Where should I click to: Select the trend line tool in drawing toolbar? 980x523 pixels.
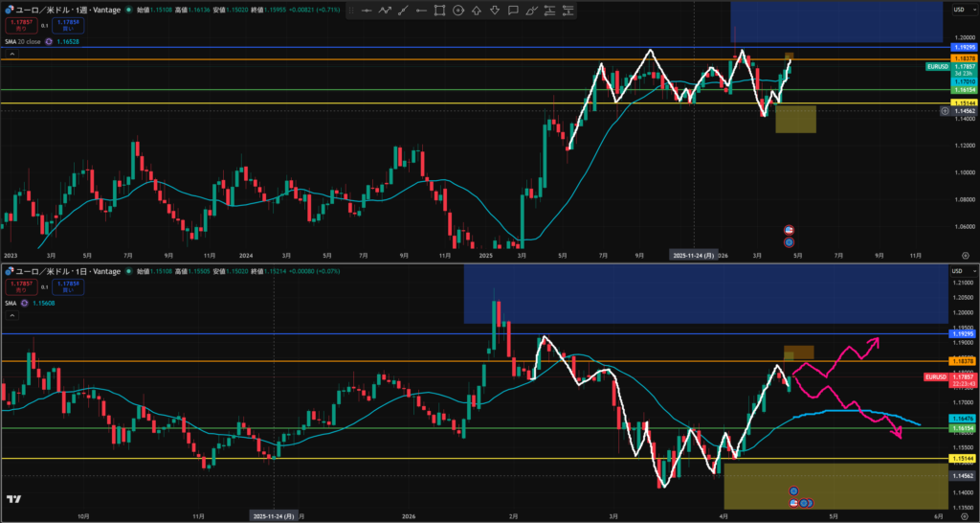click(367, 11)
